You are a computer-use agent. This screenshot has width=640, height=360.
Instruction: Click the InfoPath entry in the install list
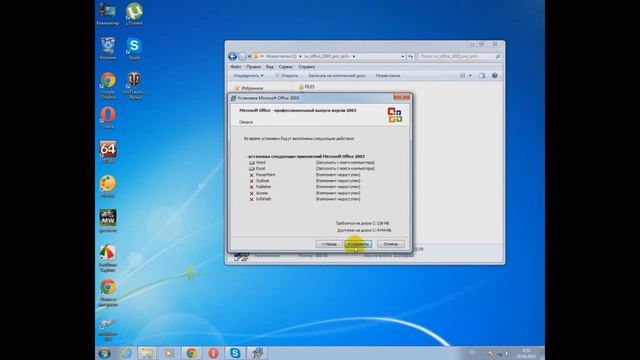(263, 199)
